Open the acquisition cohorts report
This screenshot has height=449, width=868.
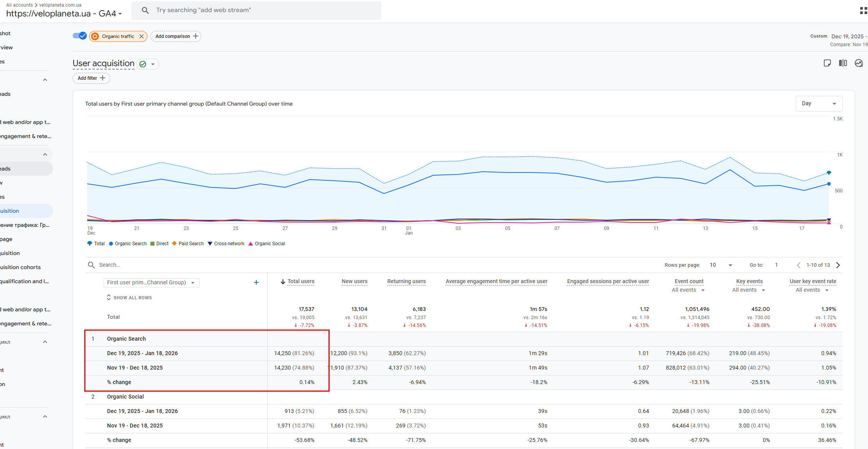[x=20, y=267]
